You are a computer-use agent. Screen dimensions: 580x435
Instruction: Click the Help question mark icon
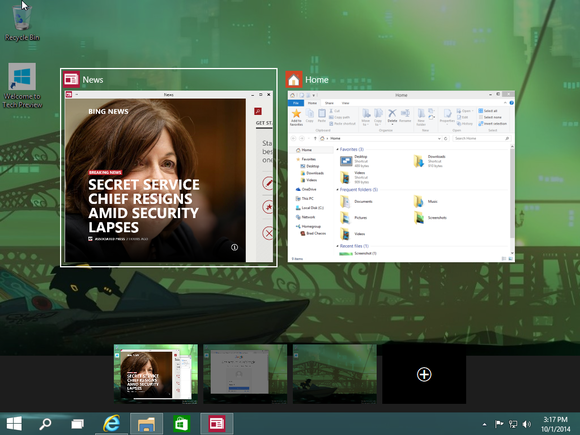coord(511,103)
